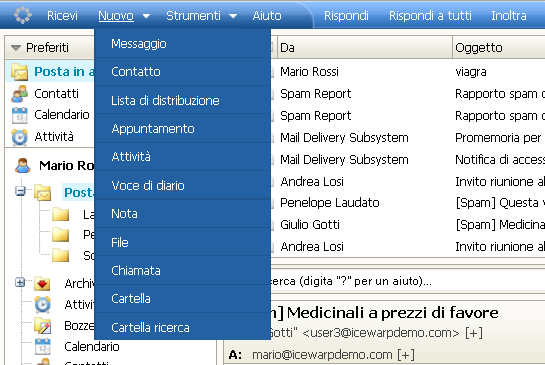This screenshot has height=365, width=545.
Task: Click the inbox folder icon in the tree
Action: tap(43, 193)
